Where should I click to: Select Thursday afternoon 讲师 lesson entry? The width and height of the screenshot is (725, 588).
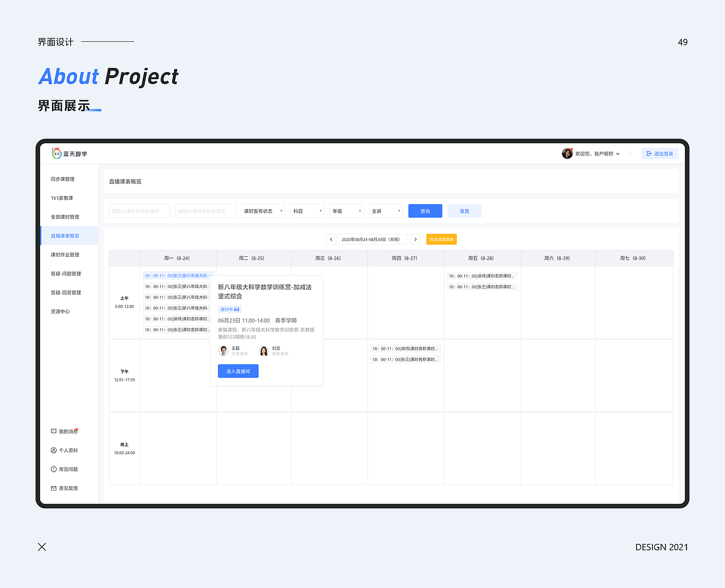406,349
